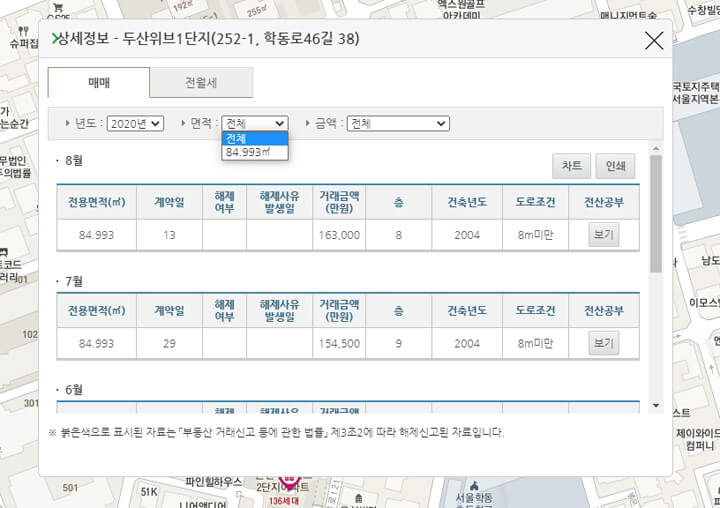Switch to the 매매 tab
The width and height of the screenshot is (720, 508).
coord(99,83)
